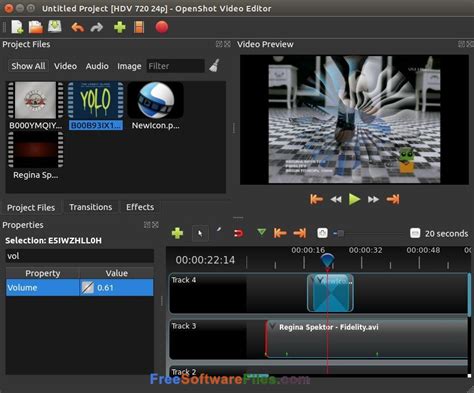Select the B000YMQIY thumbnail
The width and height of the screenshot is (474, 393).
click(35, 100)
